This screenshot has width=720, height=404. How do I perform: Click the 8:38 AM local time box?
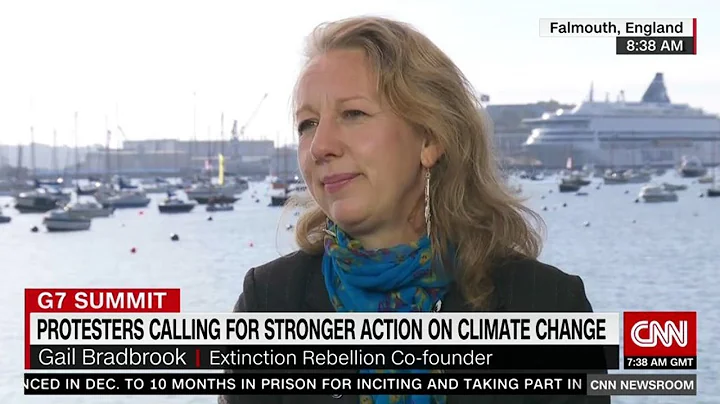[x=654, y=45]
